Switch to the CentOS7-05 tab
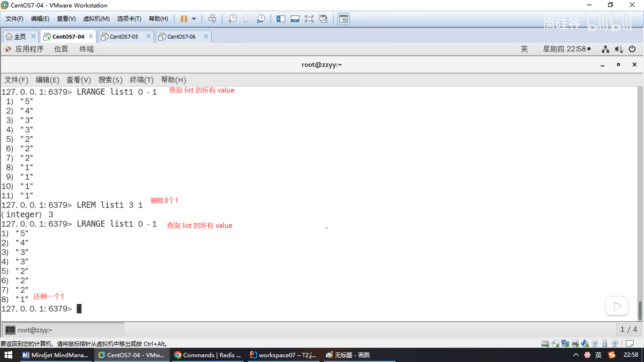 [x=123, y=37]
